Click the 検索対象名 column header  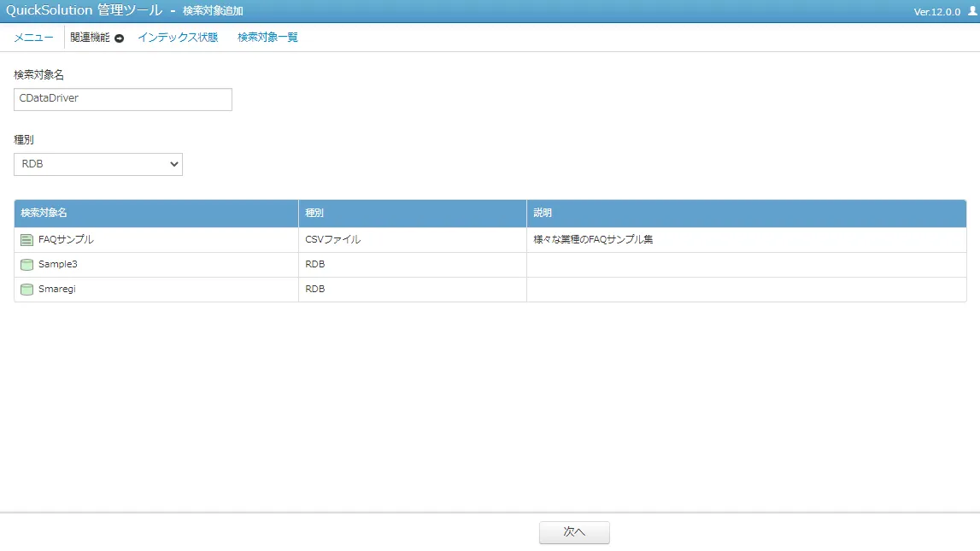tap(44, 213)
